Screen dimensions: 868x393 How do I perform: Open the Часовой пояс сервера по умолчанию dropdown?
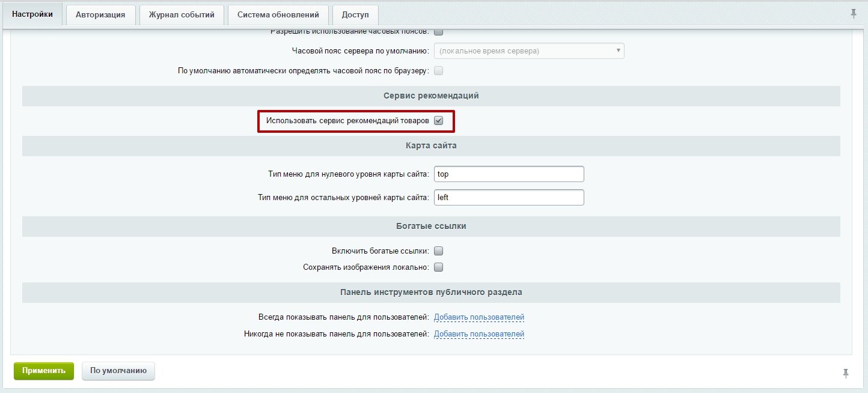[529, 51]
